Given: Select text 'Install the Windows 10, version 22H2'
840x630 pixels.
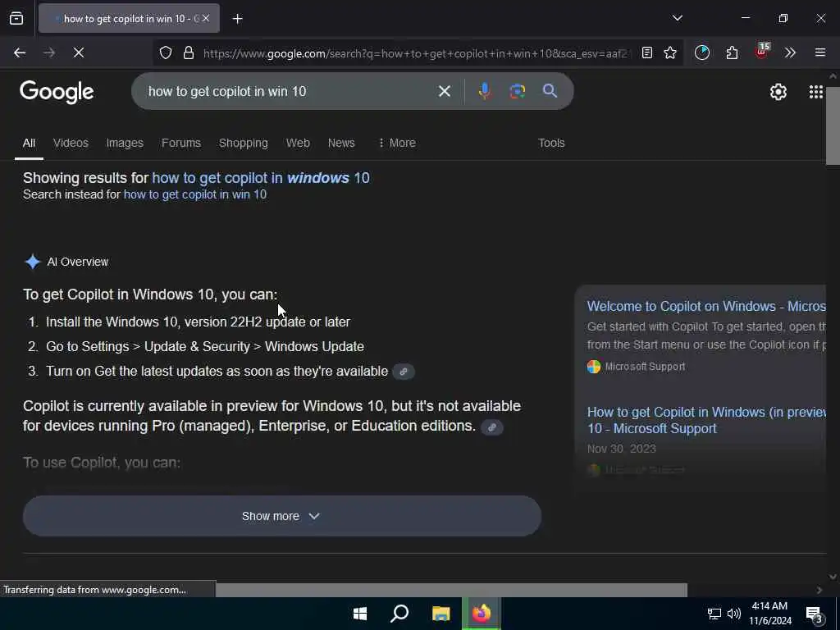Looking at the screenshot, I should (153, 322).
